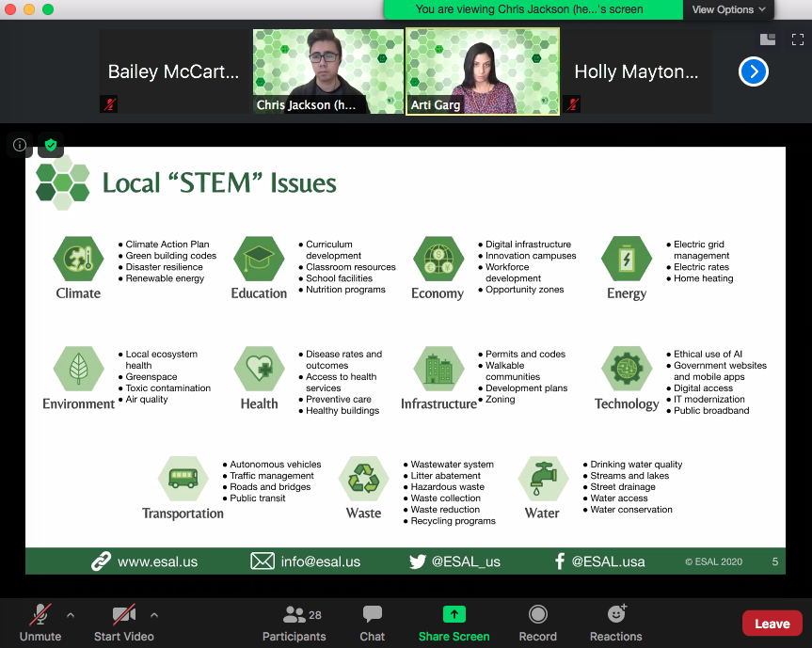Start recording with the Record icon
The width and height of the screenshot is (812, 648).
[537, 622]
